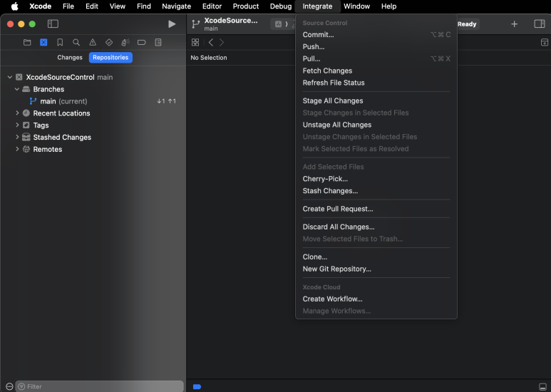Screen dimensions: 551x392
Task: Open the Breakpoint navigator icon
Action: 142,43
